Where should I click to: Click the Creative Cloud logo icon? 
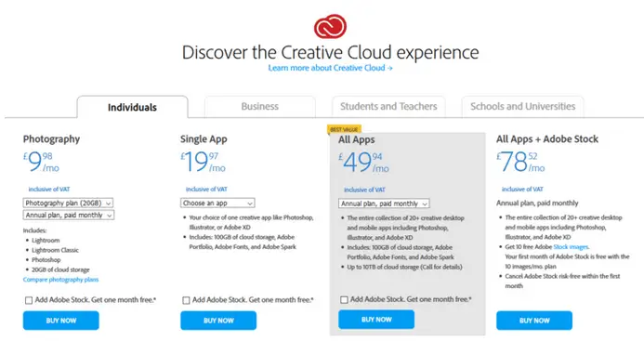tap(330, 26)
